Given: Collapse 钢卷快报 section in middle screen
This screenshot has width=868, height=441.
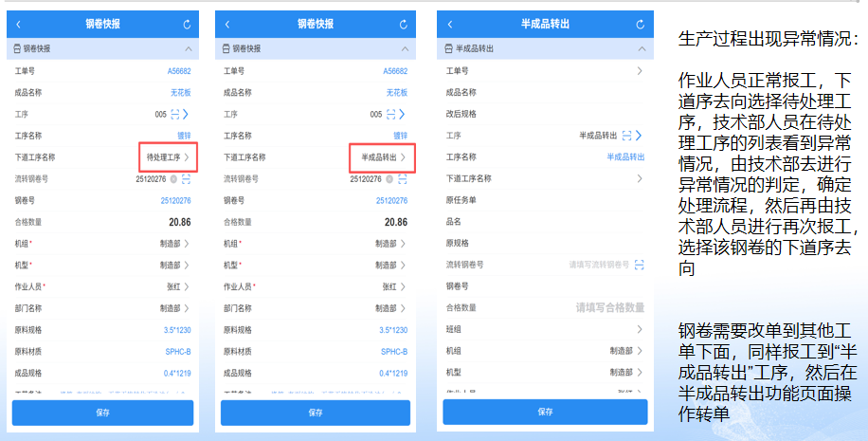Looking at the screenshot, I should click(405, 48).
